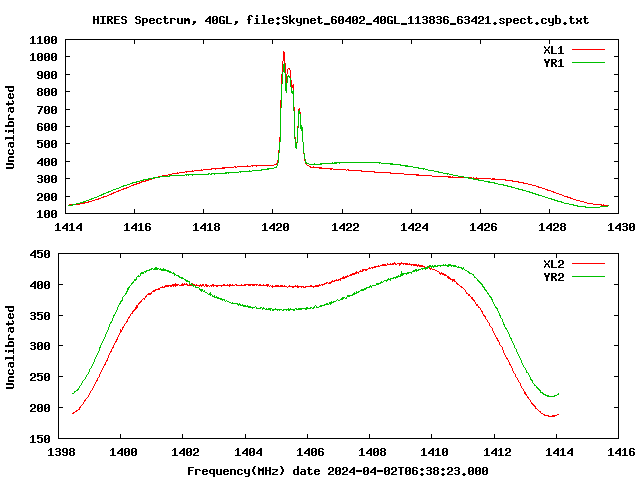The width and height of the screenshot is (640, 480).
Task: Select the YR2 legend label
Action: [x=553, y=277]
